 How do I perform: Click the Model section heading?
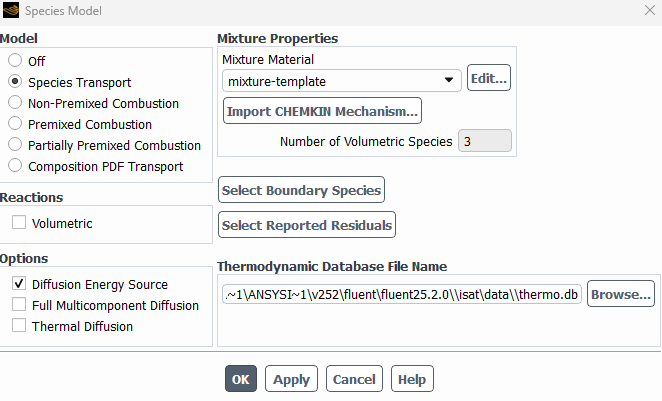coord(19,38)
